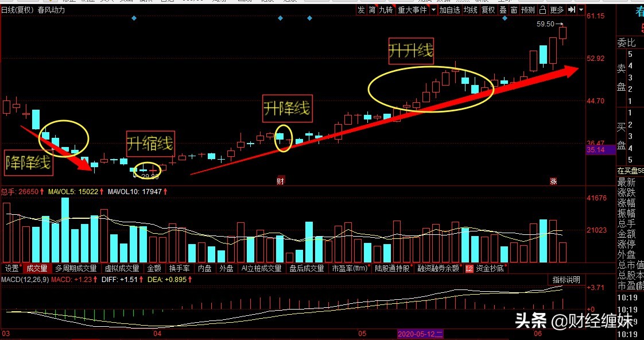Image resolution: width=644 pixels, height=340 pixels.
Task: Expand the rightmost toolbar dropdown arrow
Action: (x=581, y=10)
